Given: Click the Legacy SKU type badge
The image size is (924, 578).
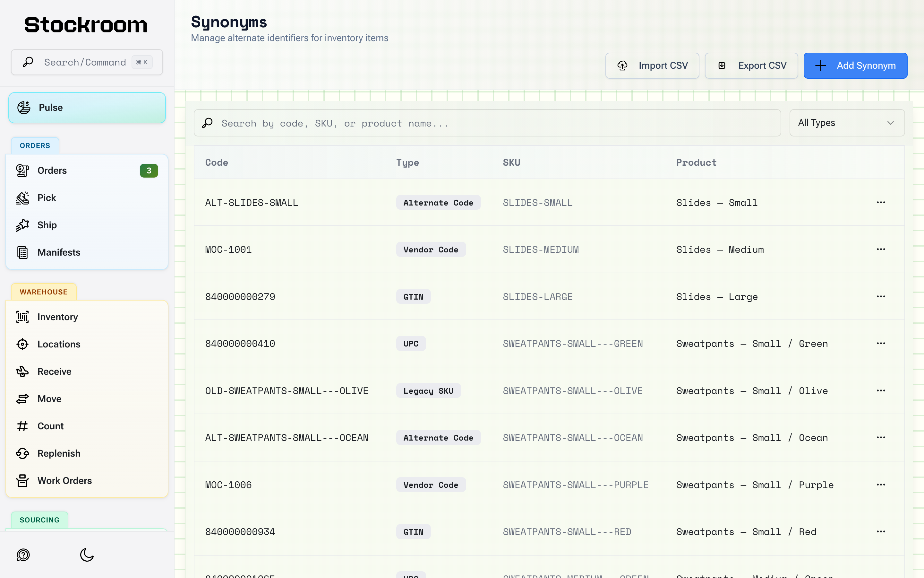Looking at the screenshot, I should 428,391.
